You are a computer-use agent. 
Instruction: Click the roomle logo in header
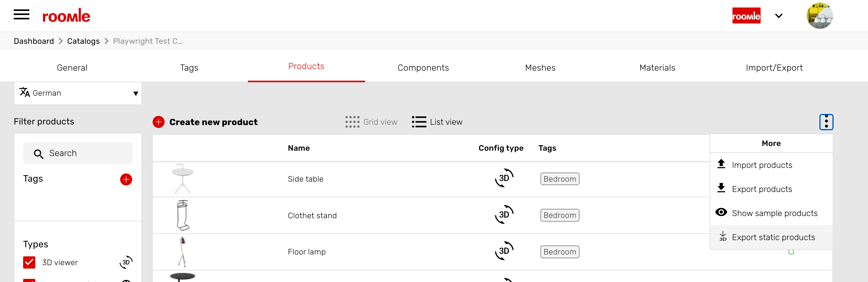67,16
